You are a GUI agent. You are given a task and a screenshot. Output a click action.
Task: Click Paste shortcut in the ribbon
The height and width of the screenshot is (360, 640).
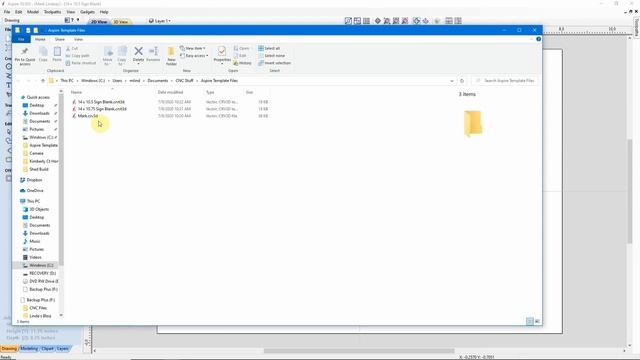(x=81, y=63)
